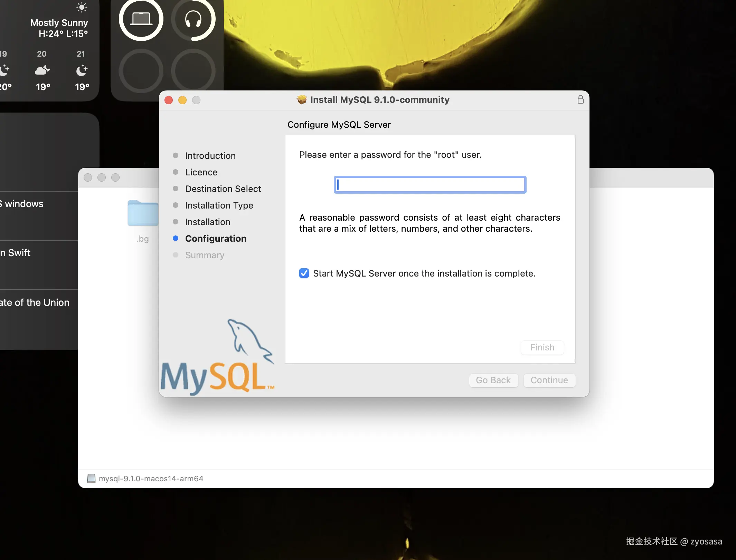Click the lock icon in installer title bar
This screenshot has width=736, height=560.
click(581, 100)
